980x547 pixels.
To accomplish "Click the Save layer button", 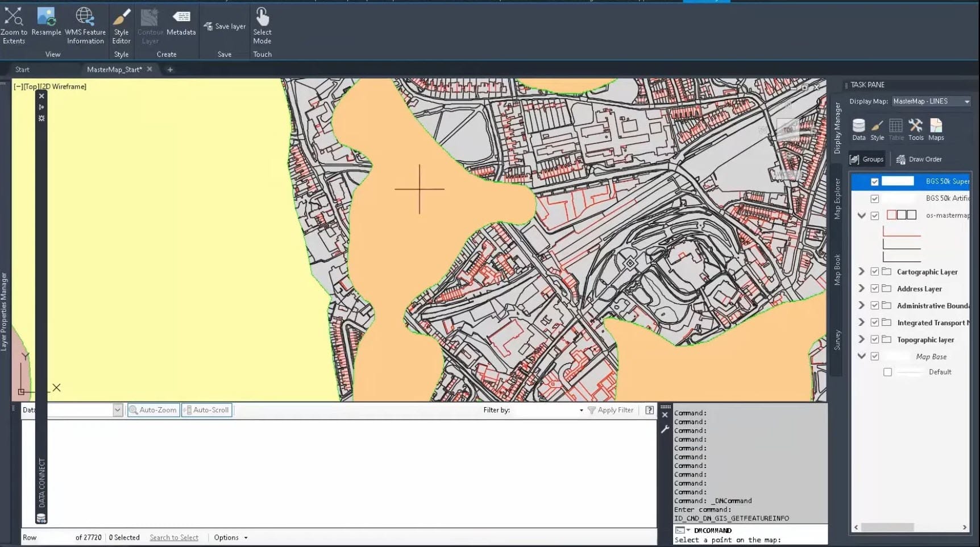I will click(225, 26).
